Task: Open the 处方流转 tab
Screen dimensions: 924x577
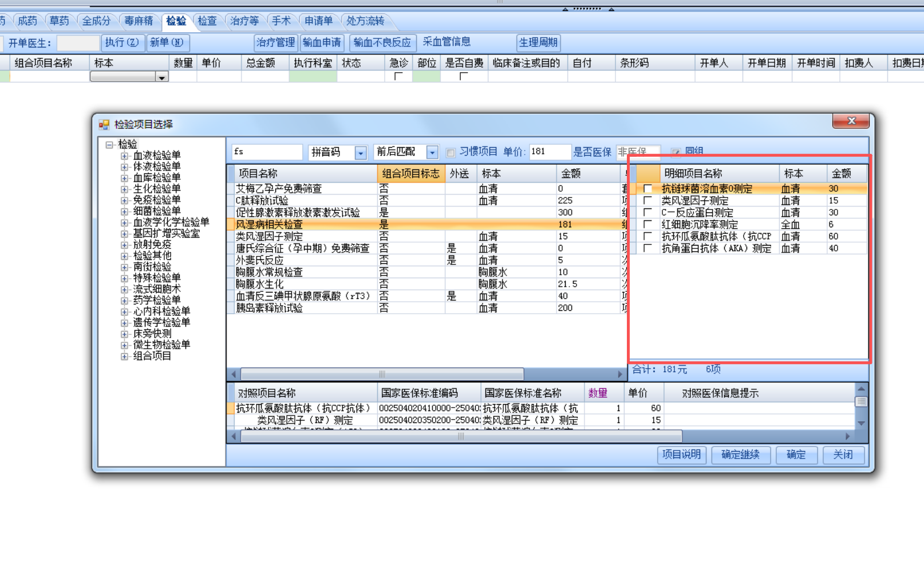Action: (365, 21)
